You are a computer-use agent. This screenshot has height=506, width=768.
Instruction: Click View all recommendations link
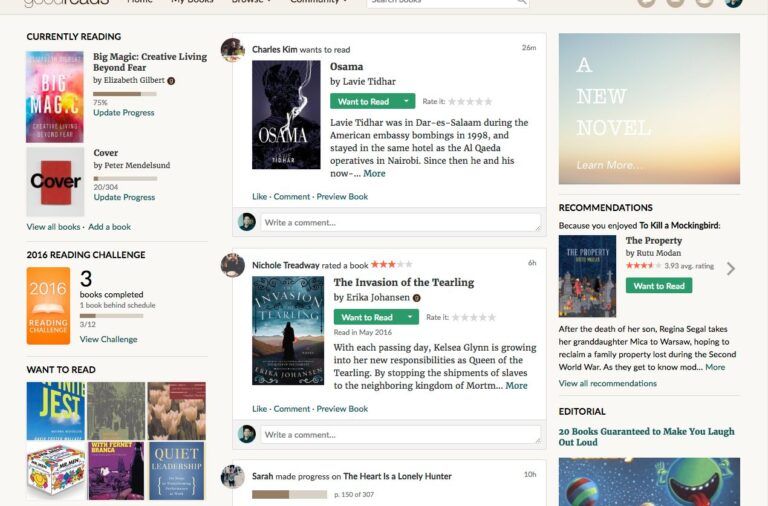coord(607,384)
